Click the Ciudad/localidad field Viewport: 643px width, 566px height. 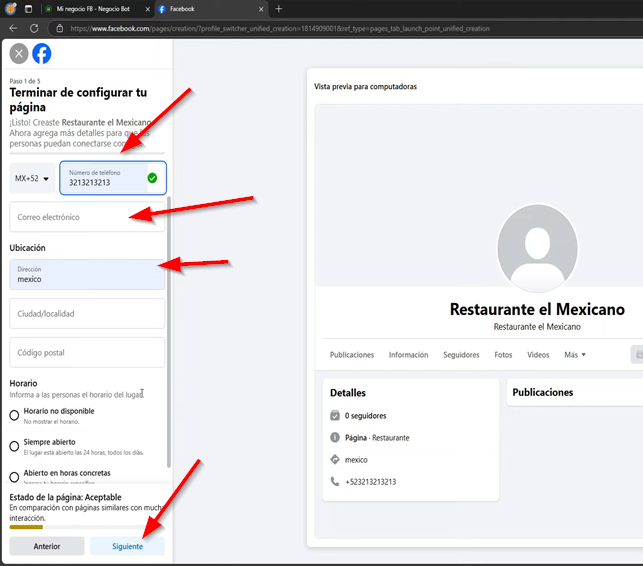(x=87, y=313)
